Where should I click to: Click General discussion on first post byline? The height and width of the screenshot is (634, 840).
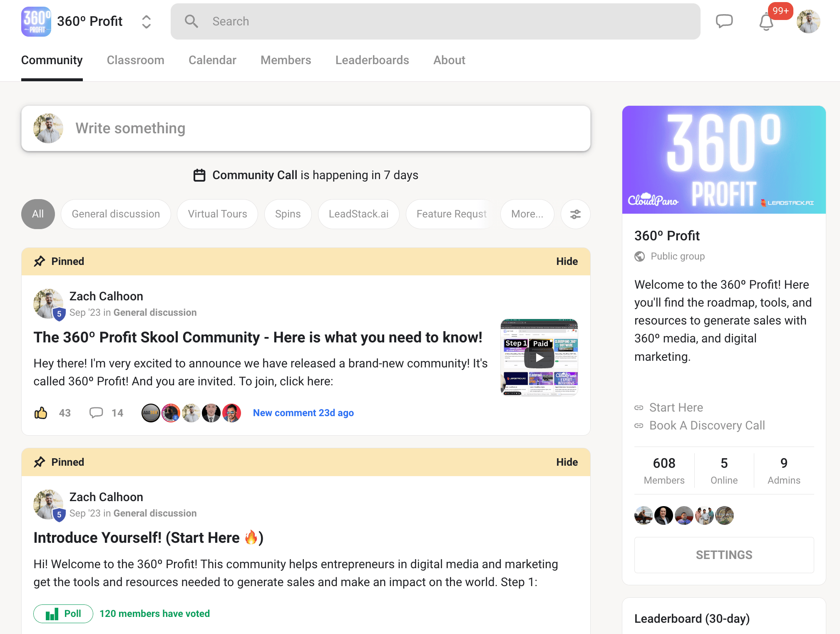155,313
